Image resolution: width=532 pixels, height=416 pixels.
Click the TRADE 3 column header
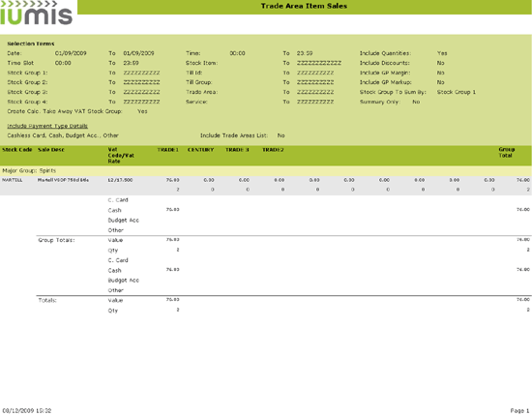(x=237, y=150)
